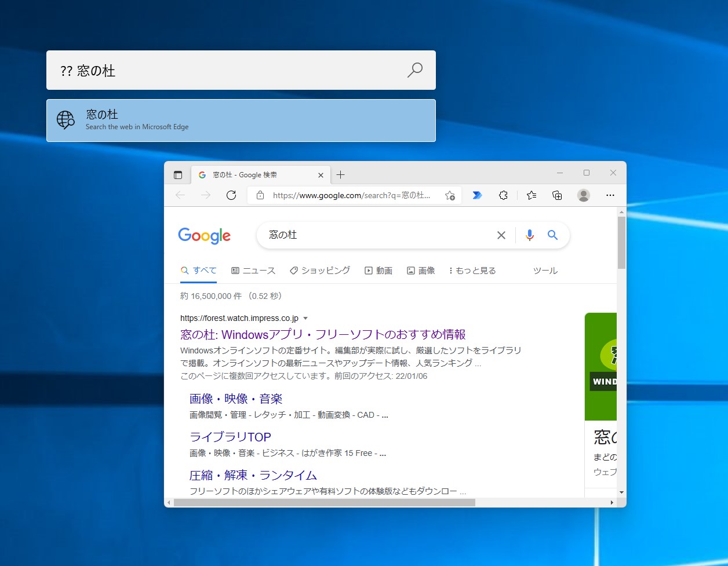728x566 pixels.
Task: Switch to ショッピング results tab
Action: [x=320, y=271]
